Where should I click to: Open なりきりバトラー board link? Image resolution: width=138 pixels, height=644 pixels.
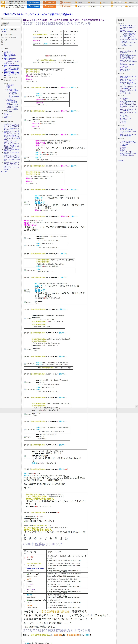point(11,99)
